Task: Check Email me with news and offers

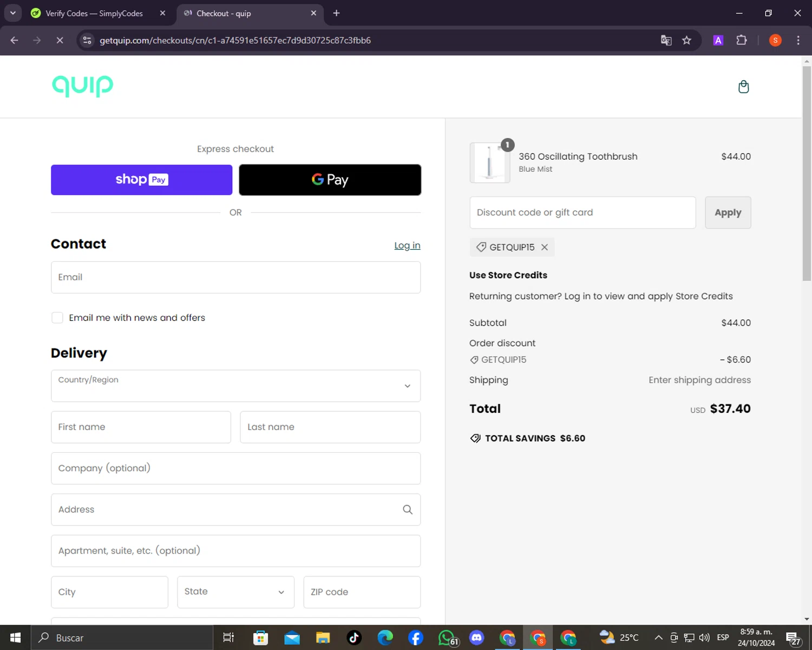Action: click(x=57, y=317)
